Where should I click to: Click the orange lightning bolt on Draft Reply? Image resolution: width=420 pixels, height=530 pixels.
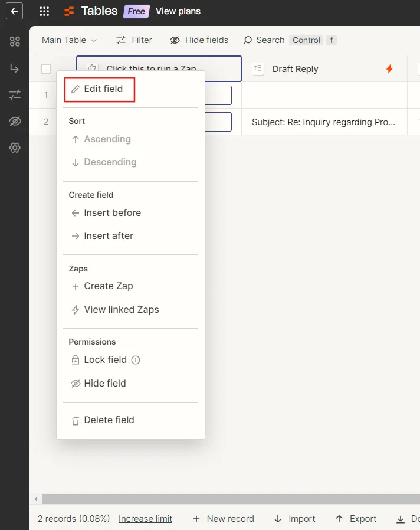click(389, 68)
